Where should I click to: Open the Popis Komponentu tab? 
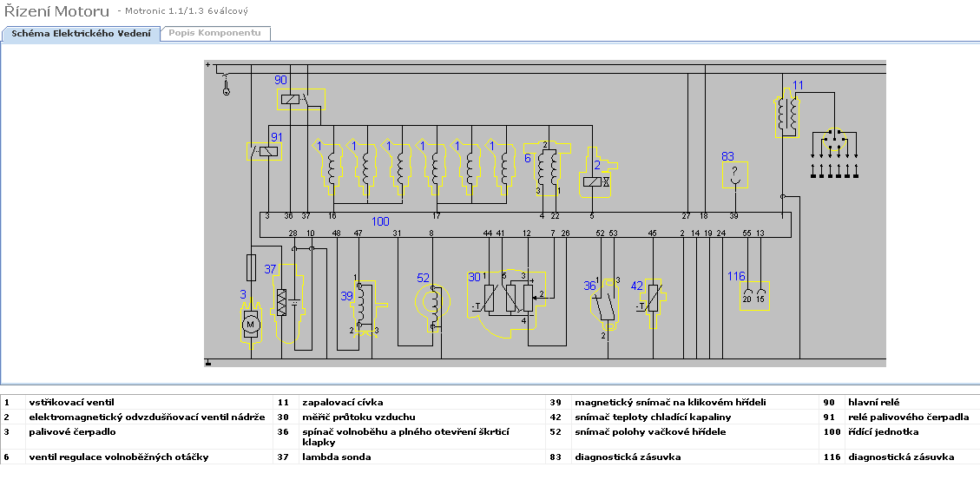215,33
